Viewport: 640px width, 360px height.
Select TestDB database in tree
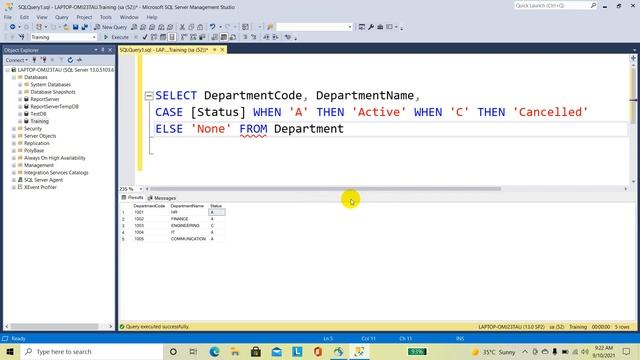click(x=38, y=114)
